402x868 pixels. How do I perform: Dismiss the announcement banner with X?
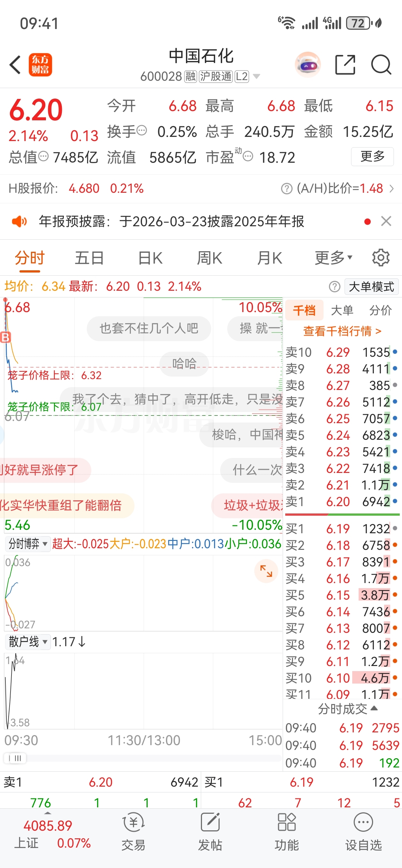[x=386, y=221]
